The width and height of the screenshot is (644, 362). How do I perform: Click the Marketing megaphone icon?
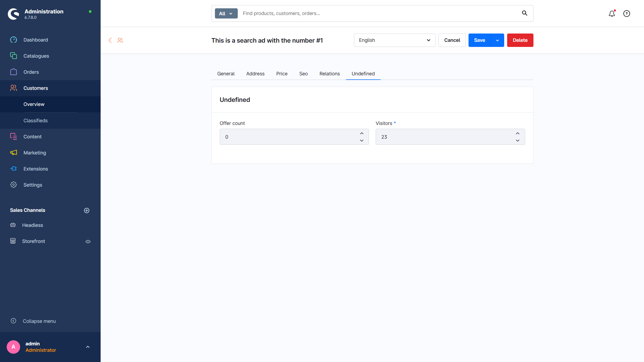click(13, 153)
